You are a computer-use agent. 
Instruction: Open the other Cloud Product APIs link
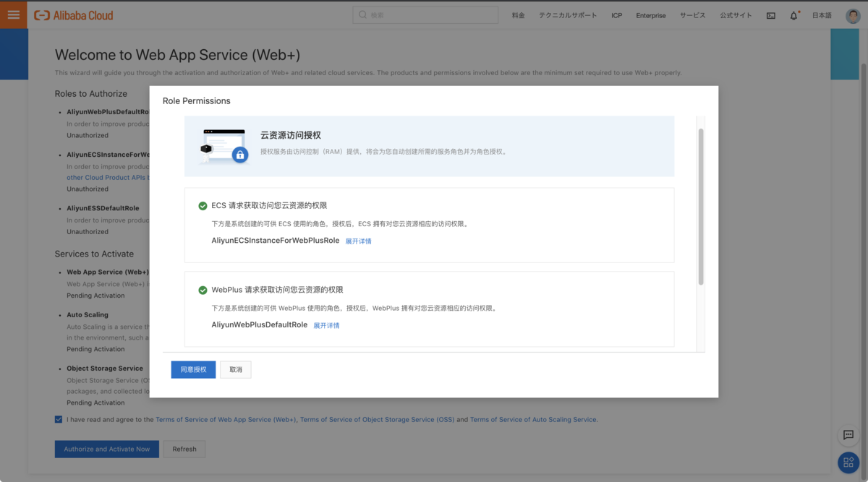108,178
